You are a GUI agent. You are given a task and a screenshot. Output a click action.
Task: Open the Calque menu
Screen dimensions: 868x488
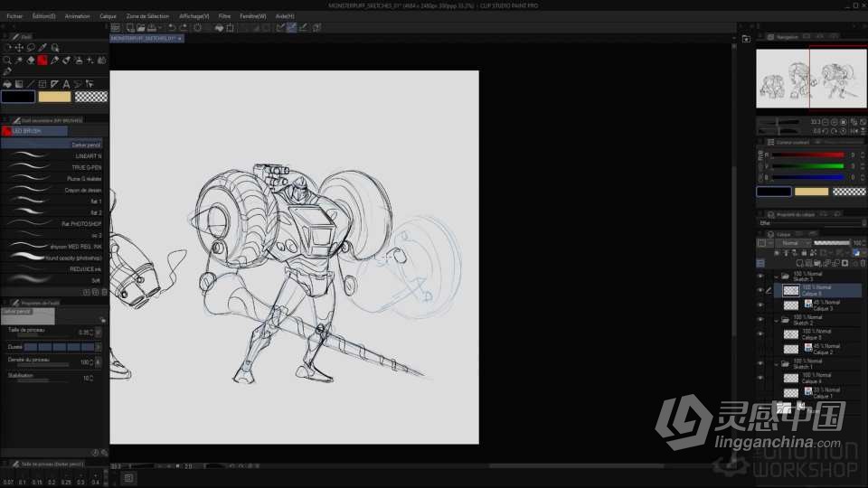coord(108,16)
